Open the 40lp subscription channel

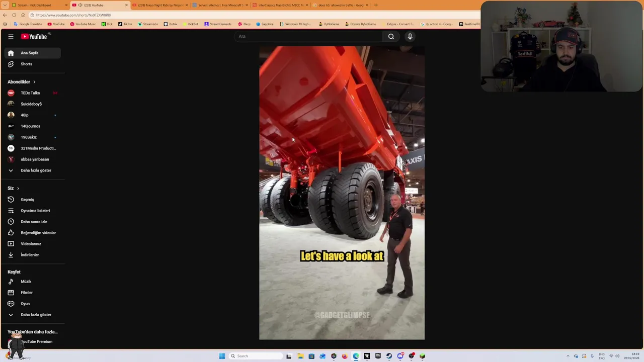32,115
